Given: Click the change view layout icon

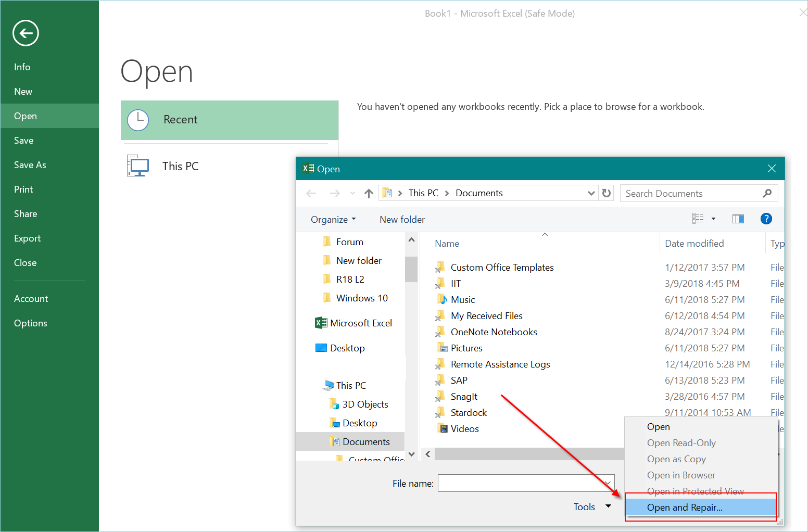Looking at the screenshot, I should pos(698,219).
